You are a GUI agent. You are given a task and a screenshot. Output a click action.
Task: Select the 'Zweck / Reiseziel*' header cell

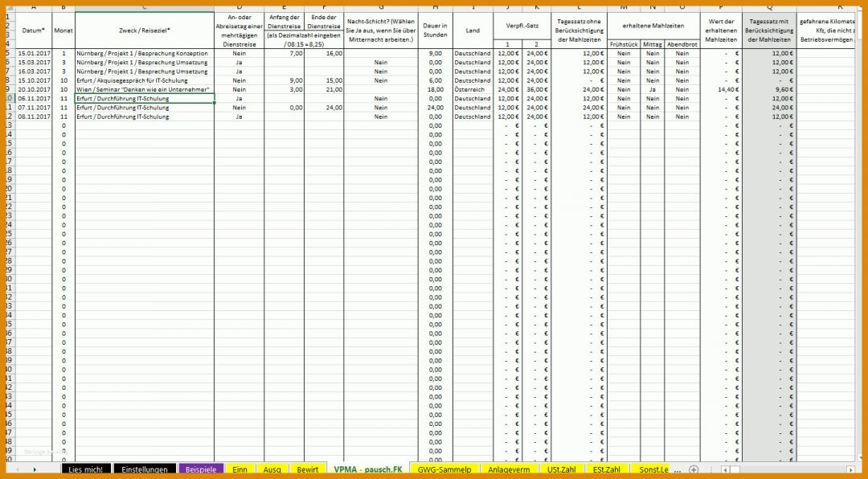145,31
